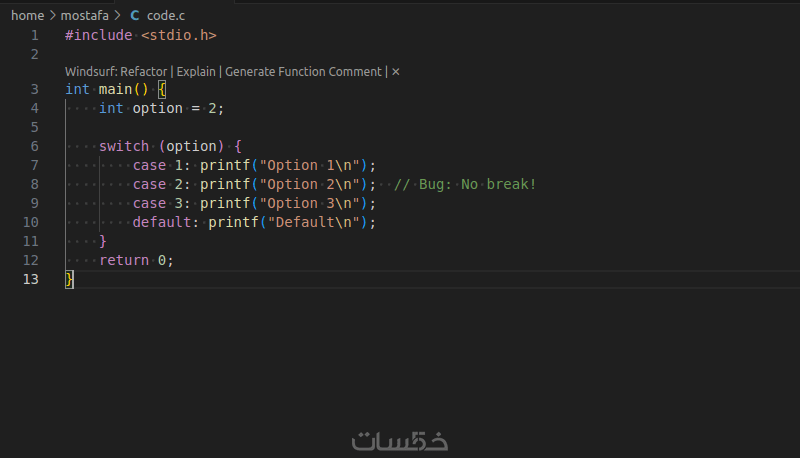
Task: Click the Arabic watermark logo at bottom
Action: click(400, 440)
